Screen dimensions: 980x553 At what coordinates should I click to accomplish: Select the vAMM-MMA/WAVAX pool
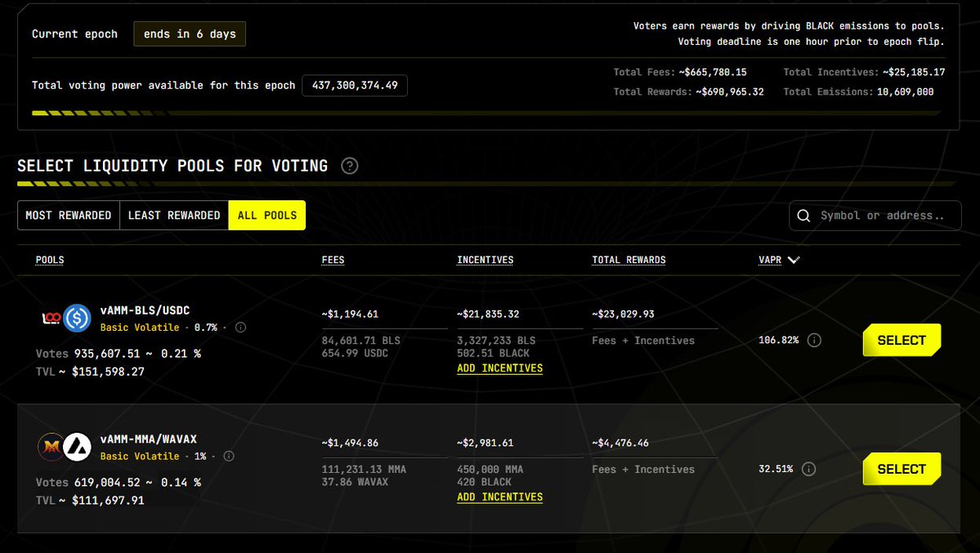[902, 469]
